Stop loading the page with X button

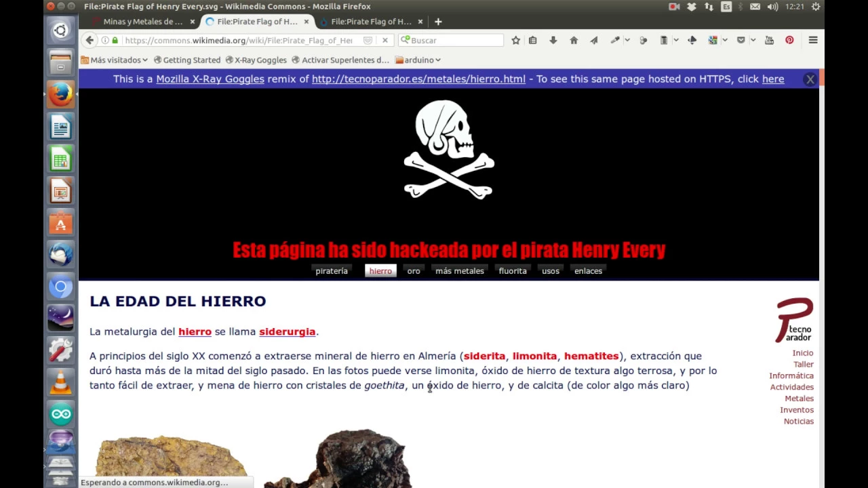(385, 40)
